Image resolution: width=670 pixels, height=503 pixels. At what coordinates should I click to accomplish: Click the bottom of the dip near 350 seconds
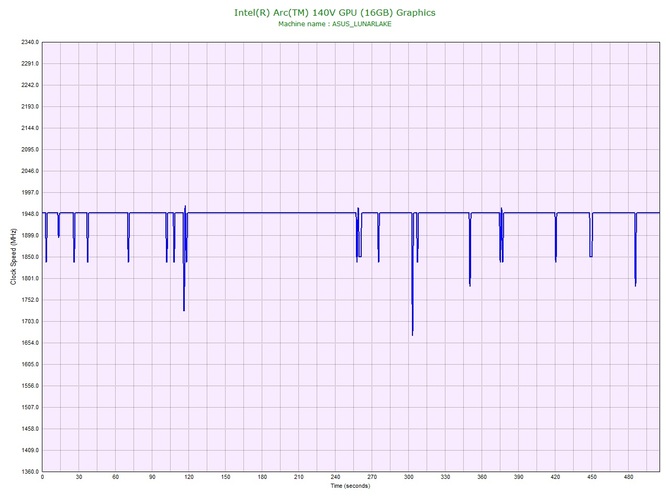(x=469, y=285)
